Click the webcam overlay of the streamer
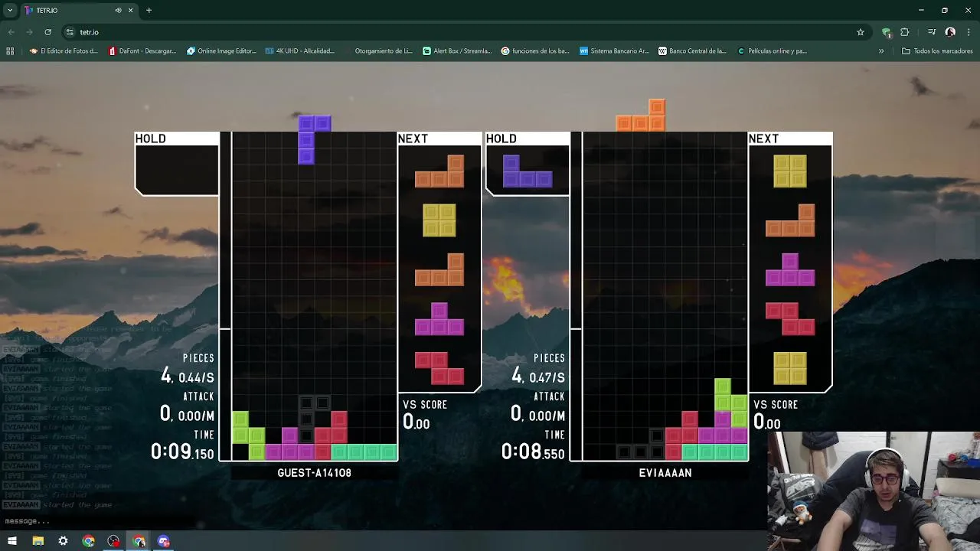Screen dimensions: 980x551 874,491
